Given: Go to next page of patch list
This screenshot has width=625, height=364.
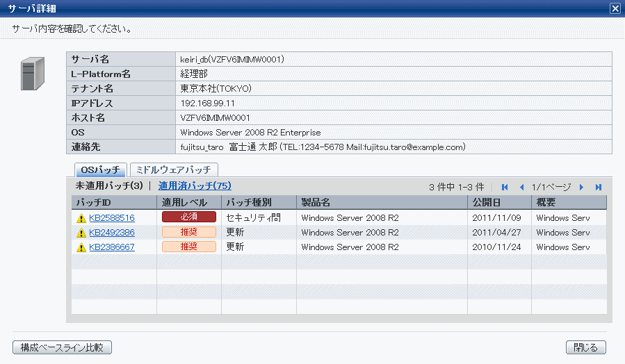Looking at the screenshot, I should click(x=581, y=187).
